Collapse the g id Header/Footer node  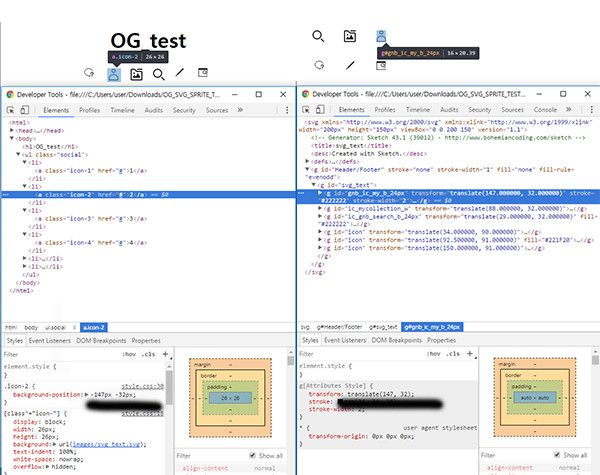point(307,169)
